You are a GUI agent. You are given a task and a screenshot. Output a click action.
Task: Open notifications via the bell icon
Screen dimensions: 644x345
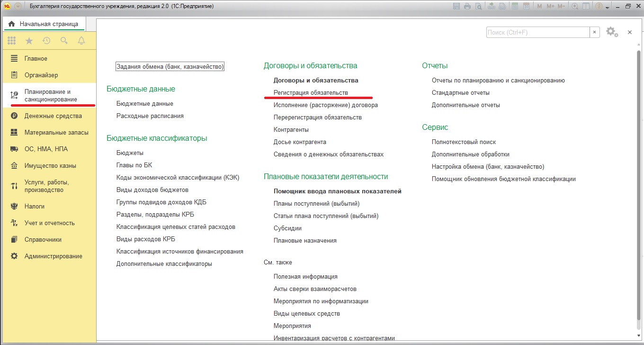point(81,41)
